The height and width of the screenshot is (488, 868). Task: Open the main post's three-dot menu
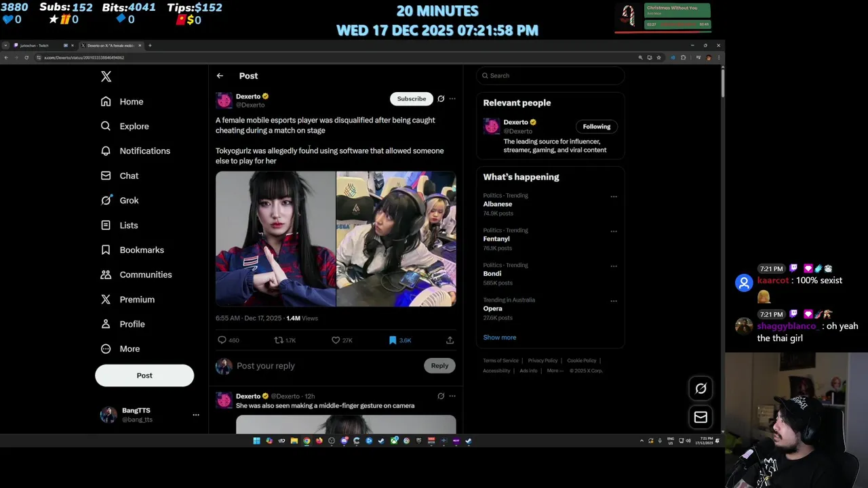[x=452, y=99]
